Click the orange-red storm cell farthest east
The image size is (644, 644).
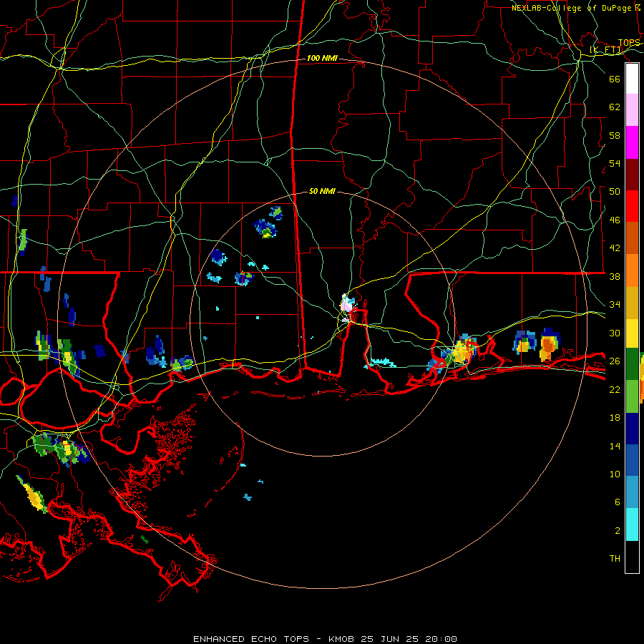tap(549, 345)
